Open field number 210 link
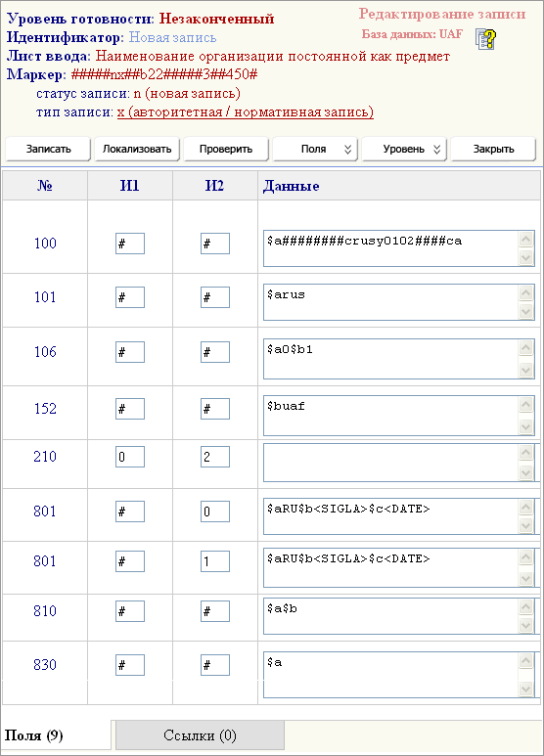 pos(45,456)
